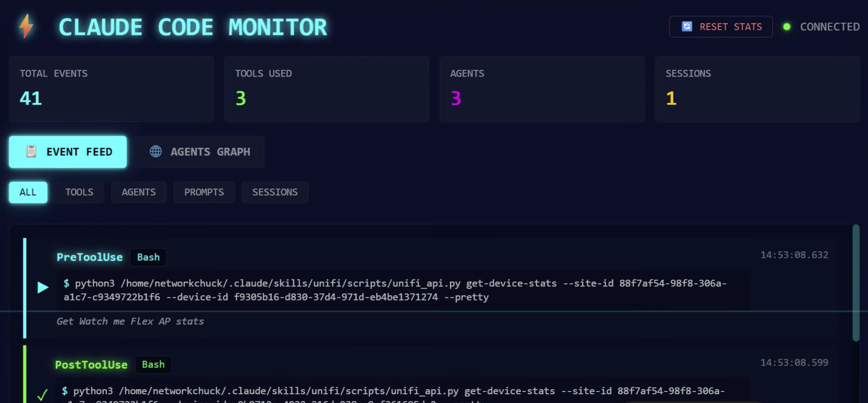Select the Event Feed tab
Image resolution: width=868 pixels, height=403 pixels.
[68, 152]
